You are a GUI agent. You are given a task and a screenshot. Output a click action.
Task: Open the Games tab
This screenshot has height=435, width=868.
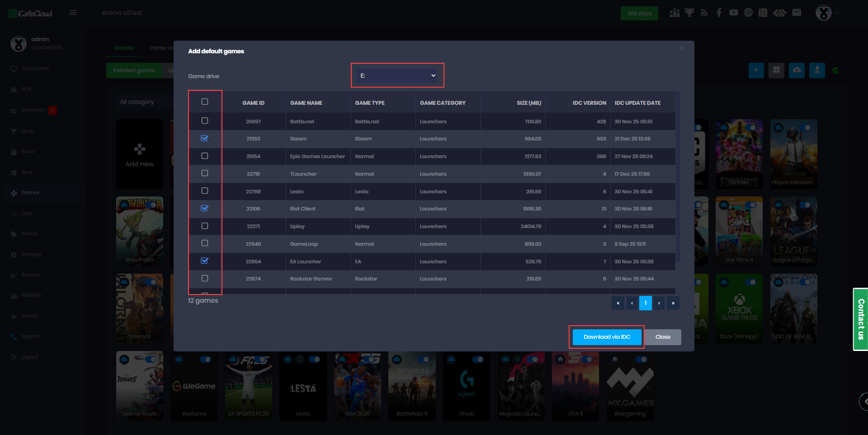[x=124, y=48]
